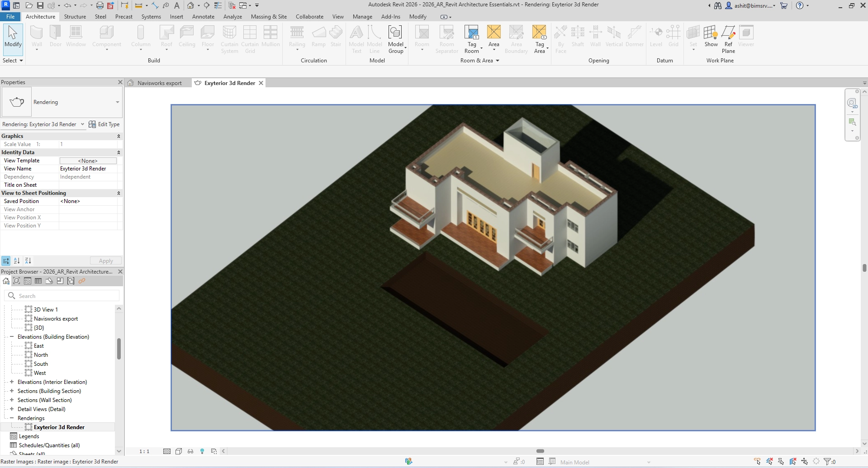Save the project from quick access toolbar
This screenshot has width=868, height=468.
point(40,5)
